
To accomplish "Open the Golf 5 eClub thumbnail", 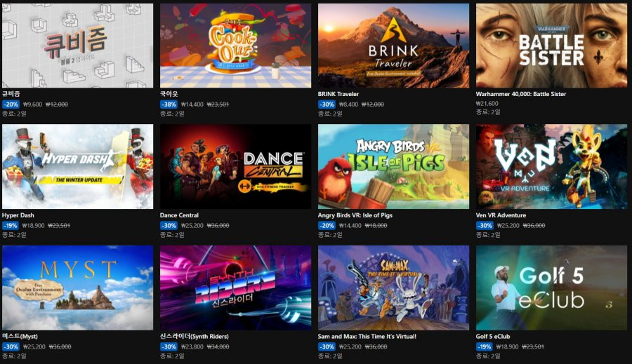I will coord(551,288).
